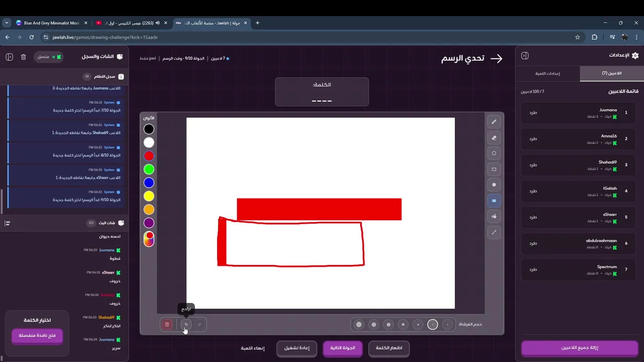The width and height of the screenshot is (644, 362).
Task: Click the stream chat list icon
Action: tap(8, 223)
